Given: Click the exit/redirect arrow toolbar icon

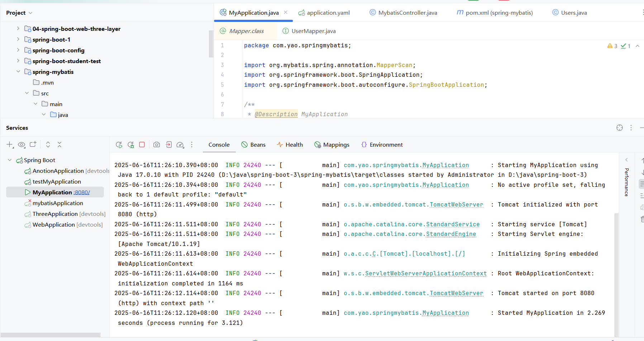Looking at the screenshot, I should click(169, 145).
